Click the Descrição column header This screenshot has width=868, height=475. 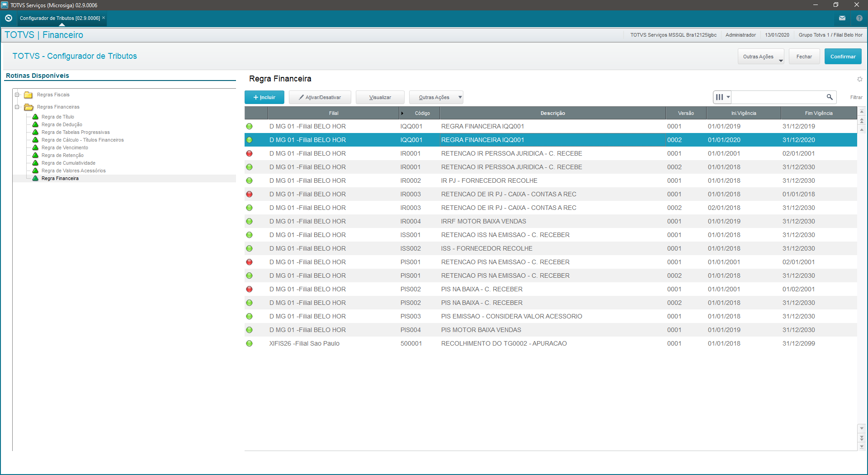[552, 113]
